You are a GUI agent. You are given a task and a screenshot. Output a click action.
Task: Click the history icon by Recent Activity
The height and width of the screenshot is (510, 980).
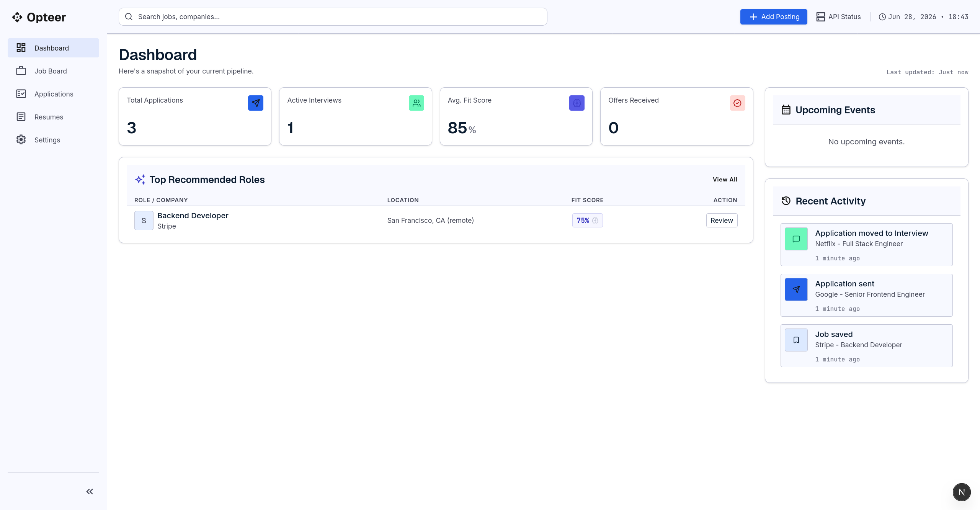786,201
